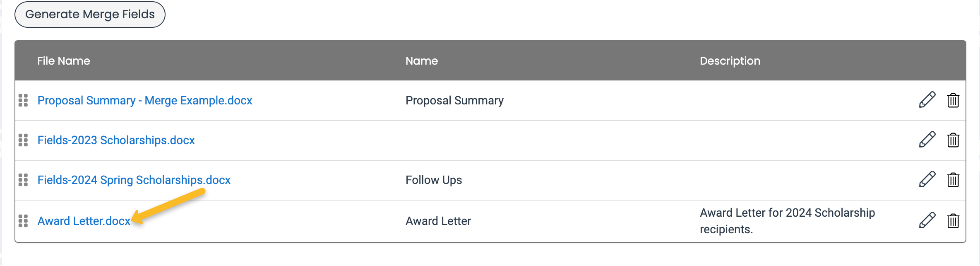980x266 pixels.
Task: Click drag handle beside Fields-2024 Spring Scholarships.docx
Action: point(23,180)
